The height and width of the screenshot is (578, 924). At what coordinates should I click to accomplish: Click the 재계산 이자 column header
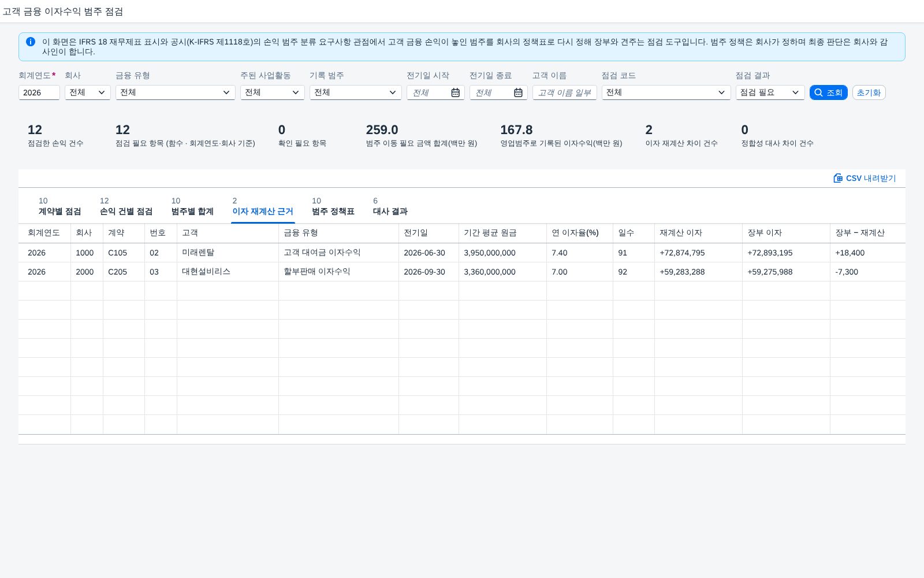tap(699, 233)
